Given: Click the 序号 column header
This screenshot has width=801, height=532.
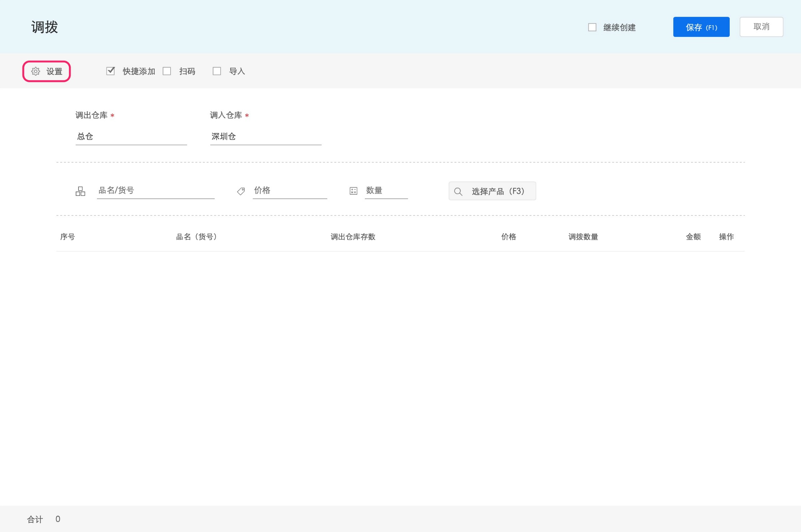Looking at the screenshot, I should click(x=67, y=237).
